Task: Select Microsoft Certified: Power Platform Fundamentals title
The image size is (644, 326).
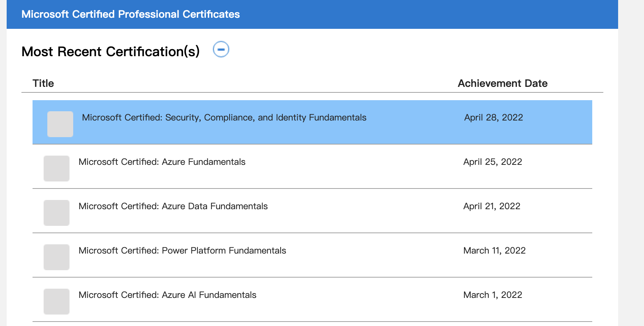Action: coord(182,251)
